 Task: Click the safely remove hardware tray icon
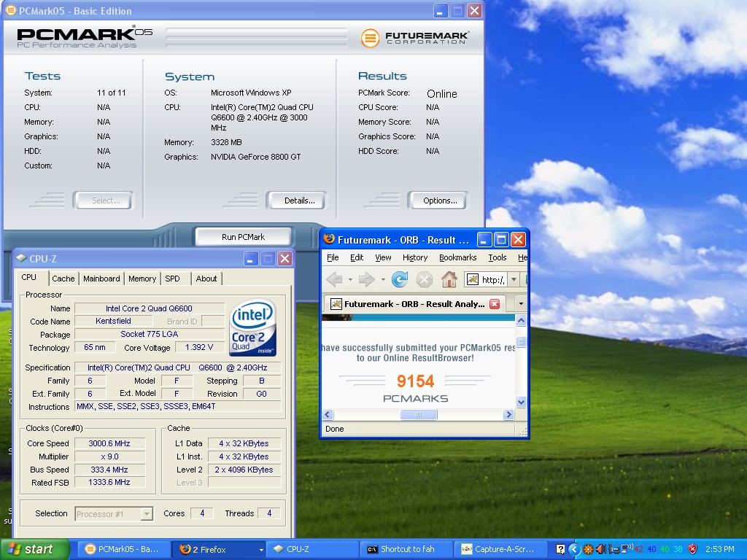click(x=614, y=549)
